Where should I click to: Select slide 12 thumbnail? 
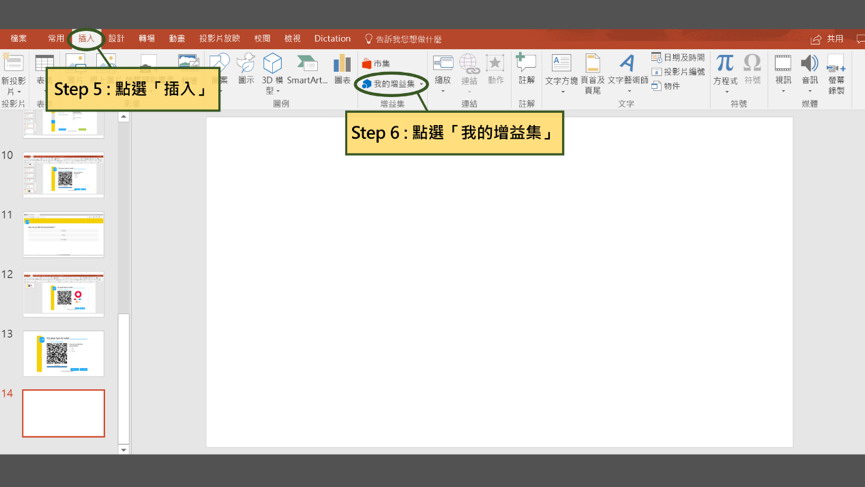pos(63,294)
